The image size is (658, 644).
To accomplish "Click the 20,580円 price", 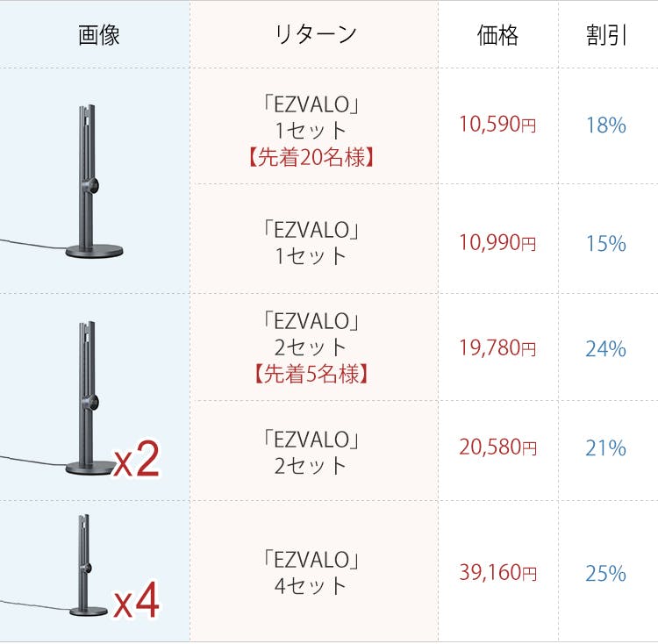I will [x=497, y=448].
